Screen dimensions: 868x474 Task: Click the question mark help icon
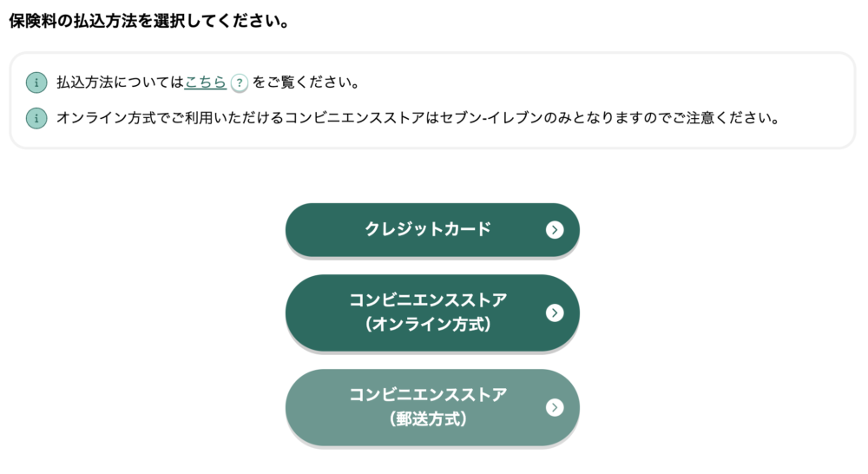pyautogui.click(x=240, y=83)
